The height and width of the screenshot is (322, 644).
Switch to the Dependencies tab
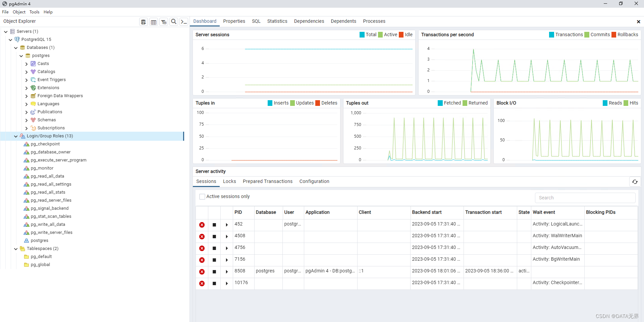309,21
